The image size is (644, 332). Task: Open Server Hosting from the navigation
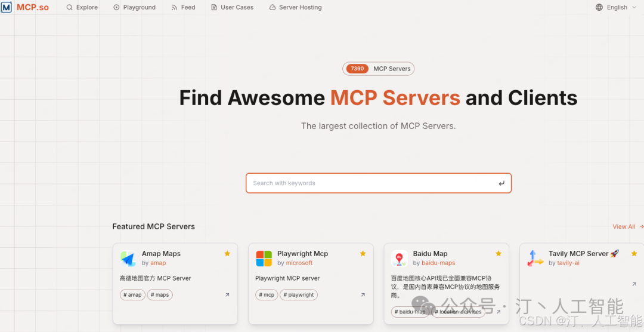coord(295,7)
